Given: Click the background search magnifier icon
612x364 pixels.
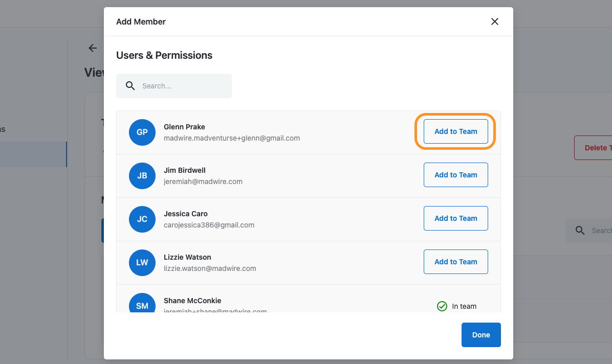Looking at the screenshot, I should point(580,231).
